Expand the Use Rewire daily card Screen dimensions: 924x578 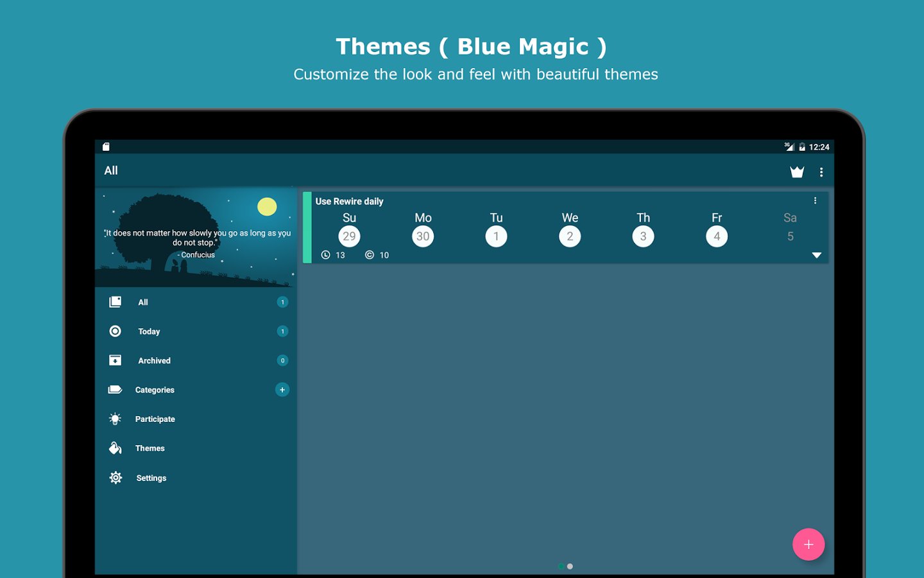coord(816,255)
